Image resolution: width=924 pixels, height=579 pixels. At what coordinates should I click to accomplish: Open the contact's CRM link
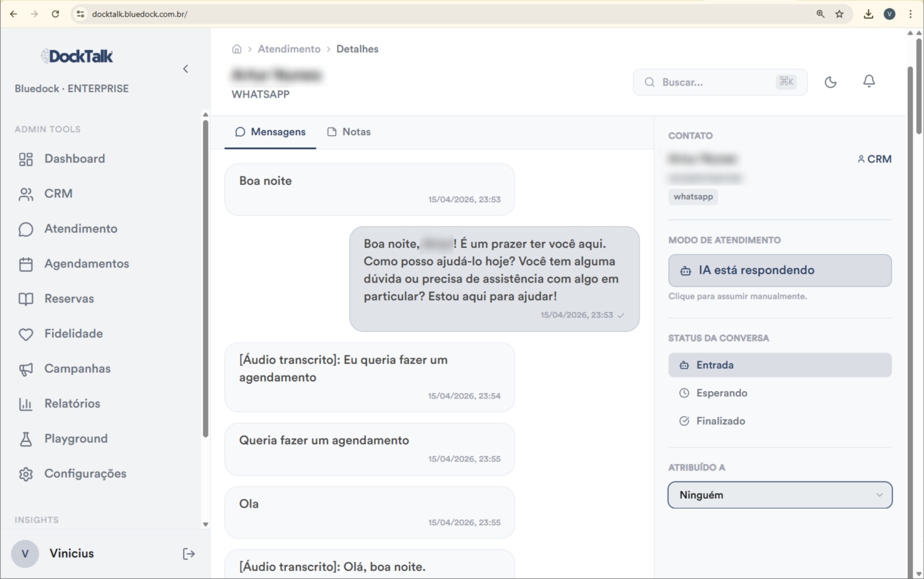pyautogui.click(x=874, y=159)
